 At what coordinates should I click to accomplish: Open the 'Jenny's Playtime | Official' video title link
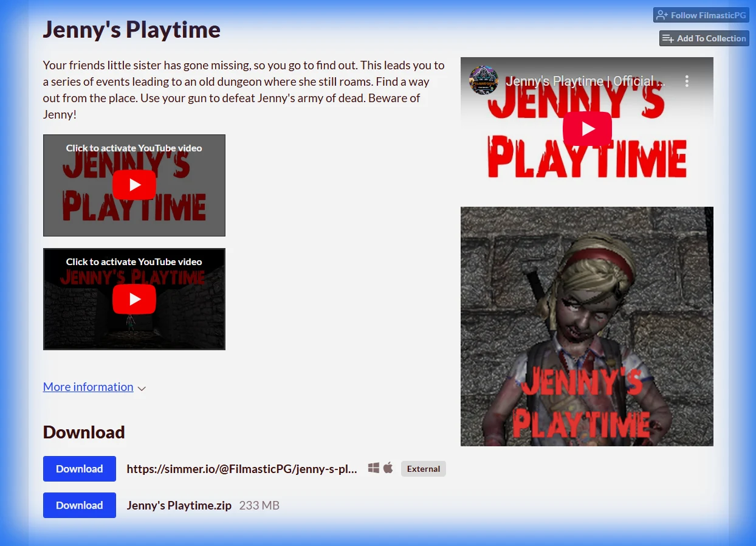click(x=585, y=81)
